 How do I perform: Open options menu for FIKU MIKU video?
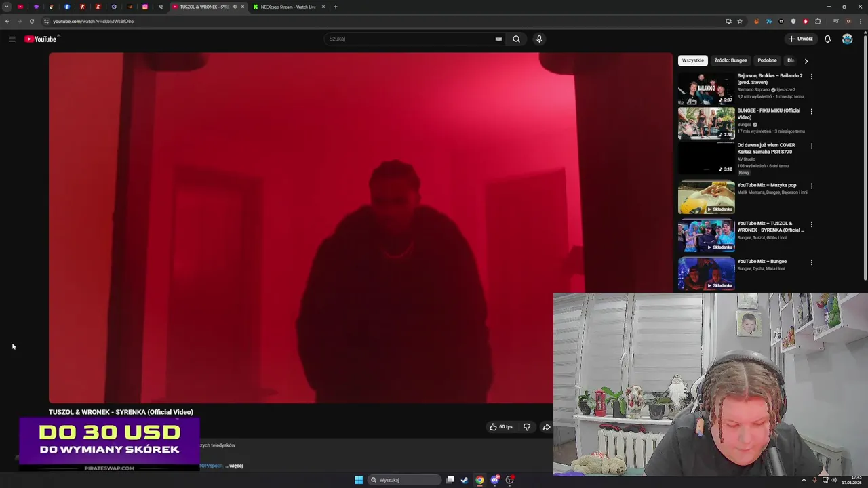coord(811,111)
